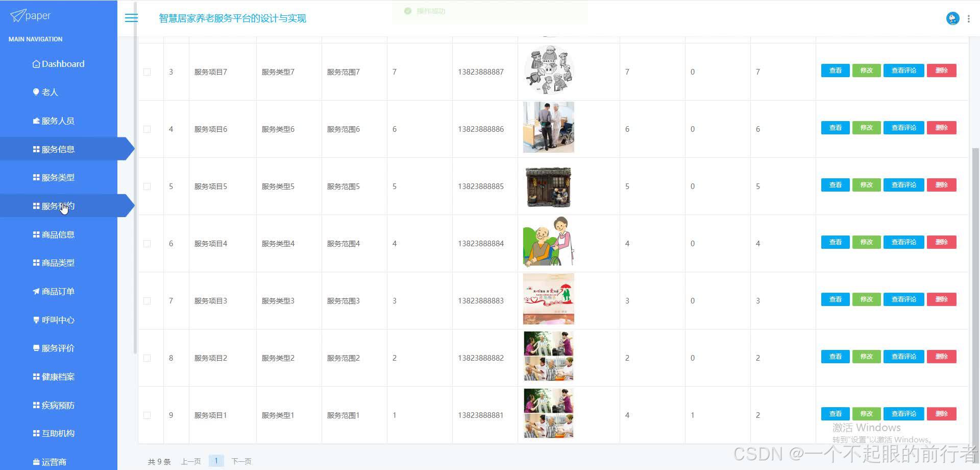This screenshot has height=470, width=980.
Task: Click 查看评论 button for 服务项目2
Action: (x=903, y=357)
